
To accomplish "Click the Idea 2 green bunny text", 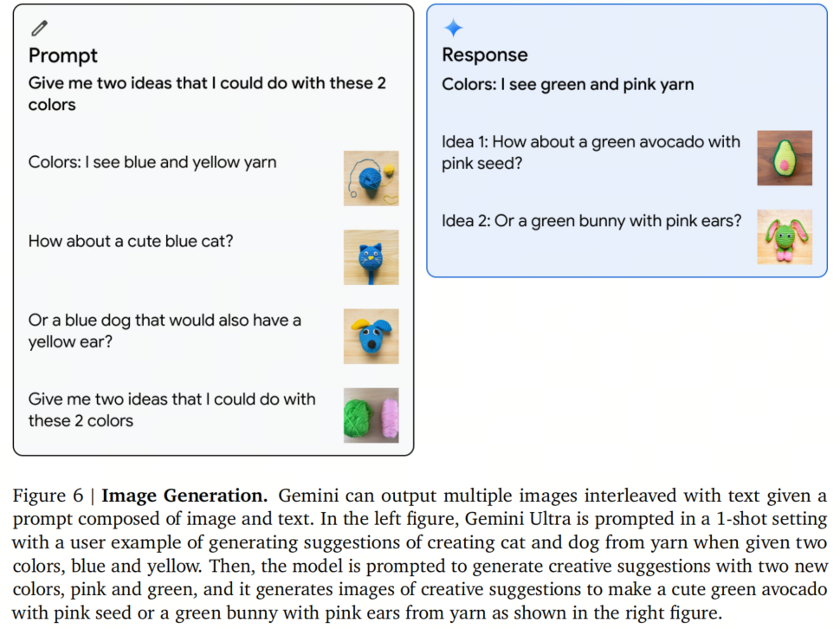I will point(591,221).
